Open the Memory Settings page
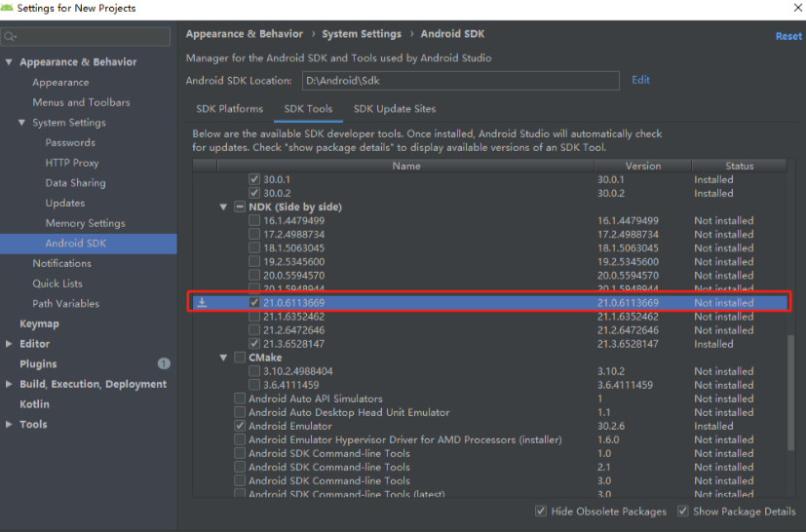Image resolution: width=806 pixels, height=532 pixels. point(86,223)
